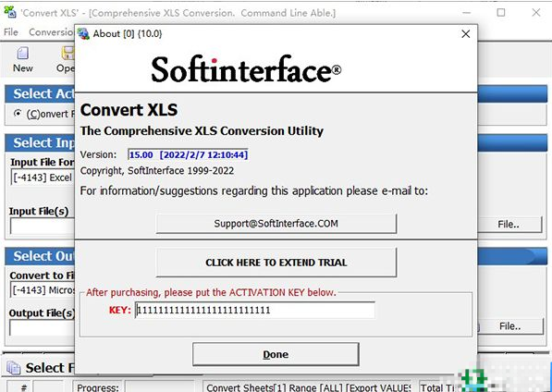Open the Conversion menu in main window

point(52,32)
